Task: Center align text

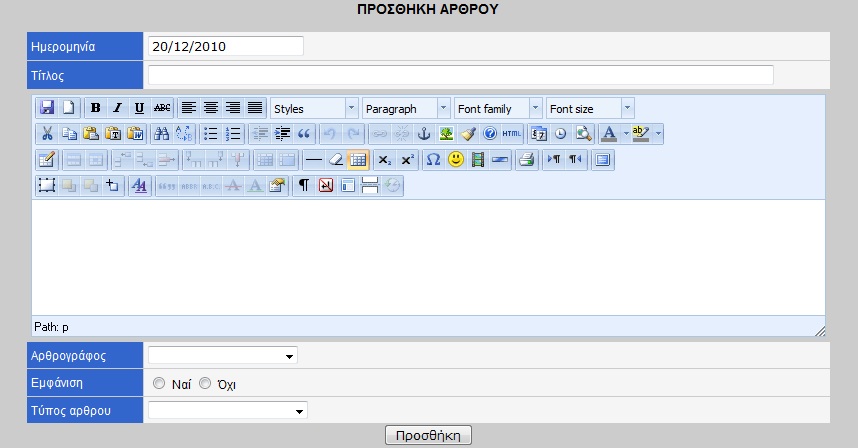Action: [x=211, y=108]
